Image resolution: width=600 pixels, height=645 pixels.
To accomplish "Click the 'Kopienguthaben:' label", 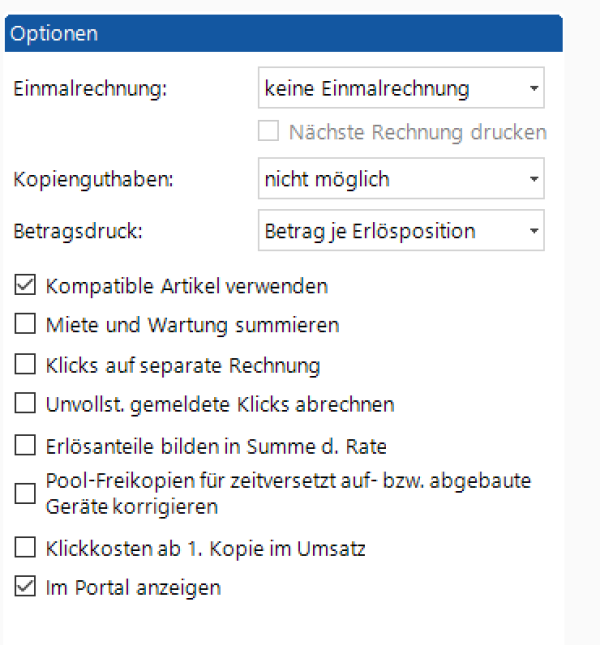I will (93, 179).
